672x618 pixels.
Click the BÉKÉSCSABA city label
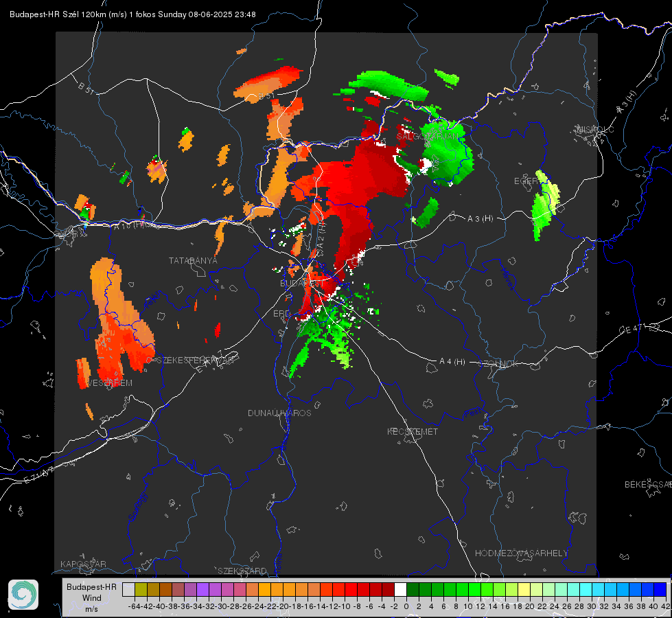click(x=648, y=485)
